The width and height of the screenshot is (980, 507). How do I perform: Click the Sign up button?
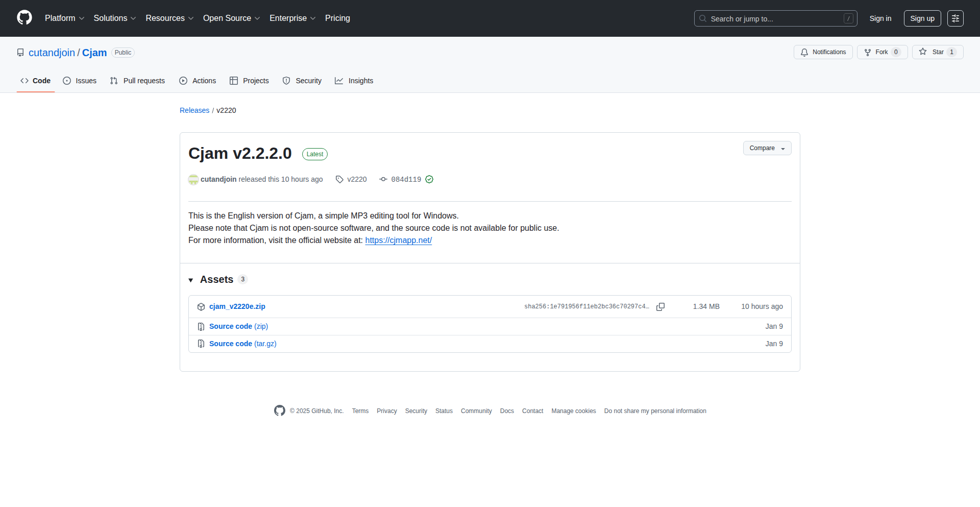tap(922, 18)
